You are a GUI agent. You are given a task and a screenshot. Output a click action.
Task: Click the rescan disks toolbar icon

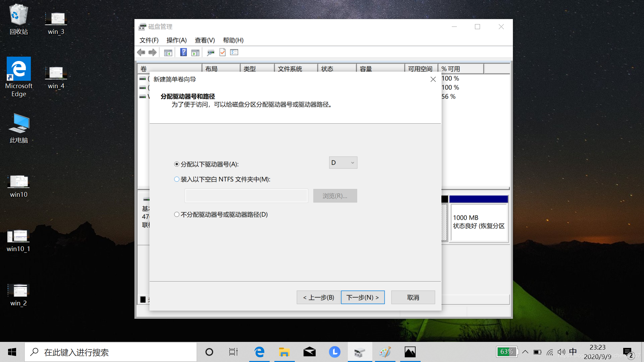211,53
